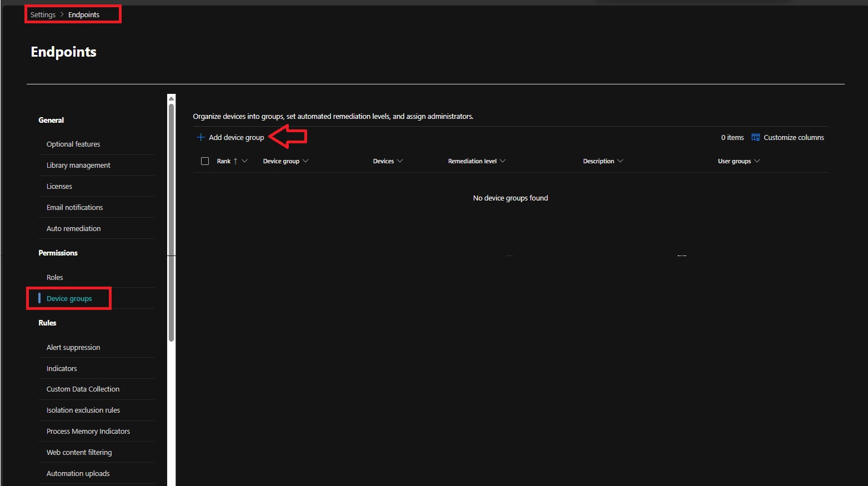Image resolution: width=868 pixels, height=486 pixels.
Task: Select Roles under Permissions
Action: pos(55,278)
